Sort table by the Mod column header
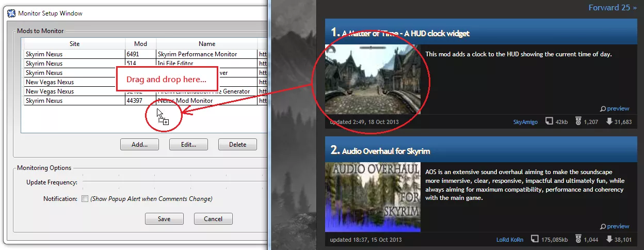Image resolution: width=644 pixels, height=250 pixels. pos(140,44)
